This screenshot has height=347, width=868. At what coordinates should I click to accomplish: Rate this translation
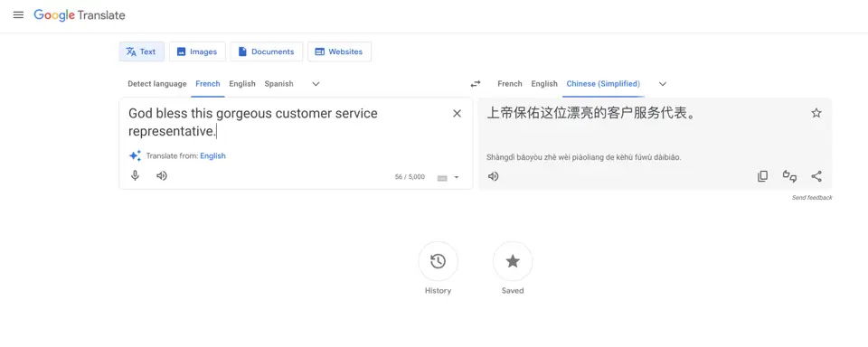tap(789, 176)
